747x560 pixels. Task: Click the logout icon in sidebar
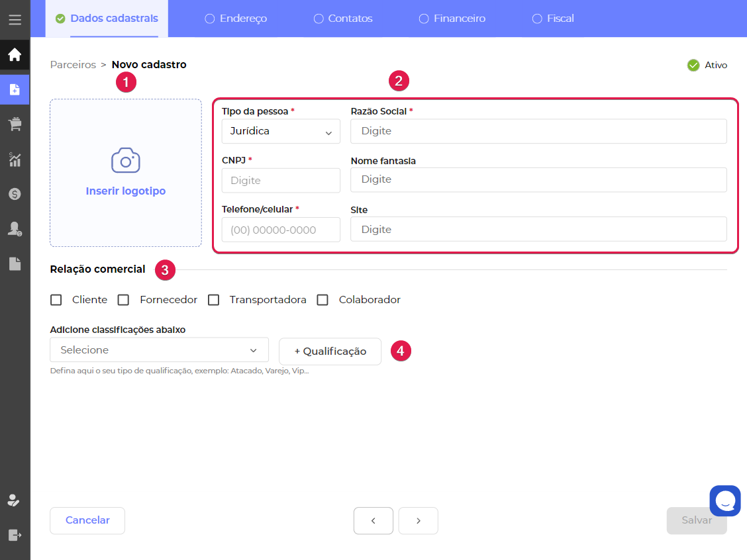point(15,534)
